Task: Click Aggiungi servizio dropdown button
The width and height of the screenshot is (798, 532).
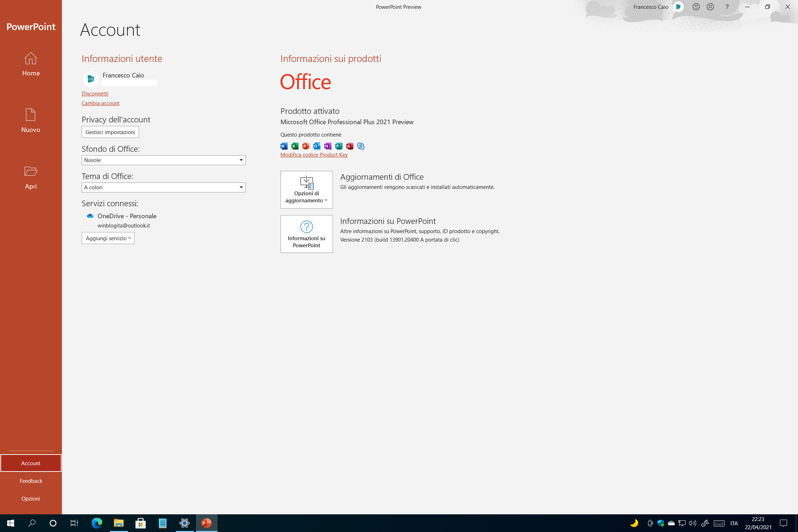Action: tap(108, 237)
